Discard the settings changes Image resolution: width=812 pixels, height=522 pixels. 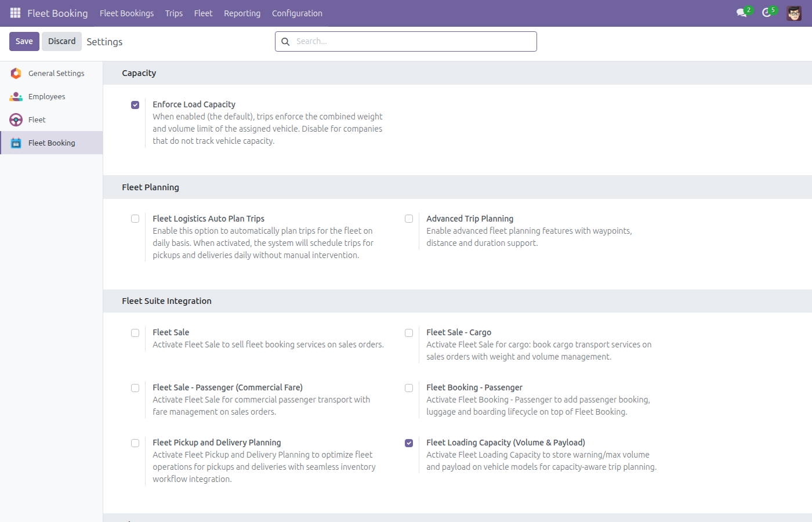point(61,41)
